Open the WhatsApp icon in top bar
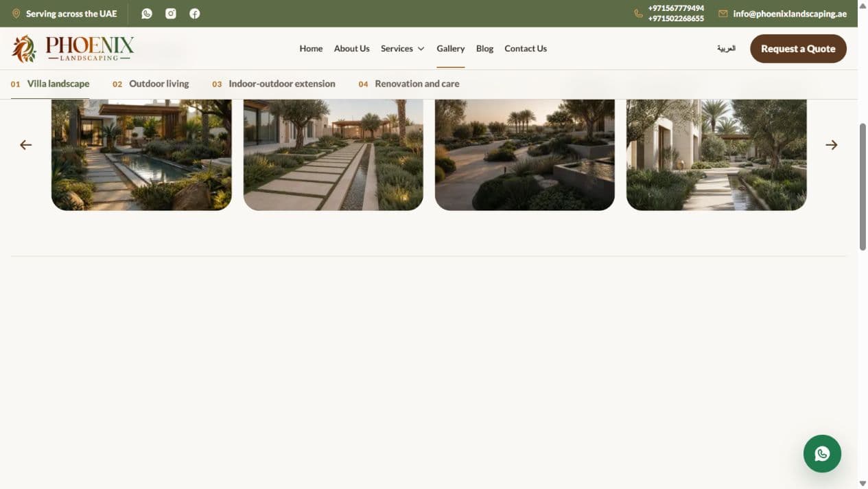 tap(147, 13)
